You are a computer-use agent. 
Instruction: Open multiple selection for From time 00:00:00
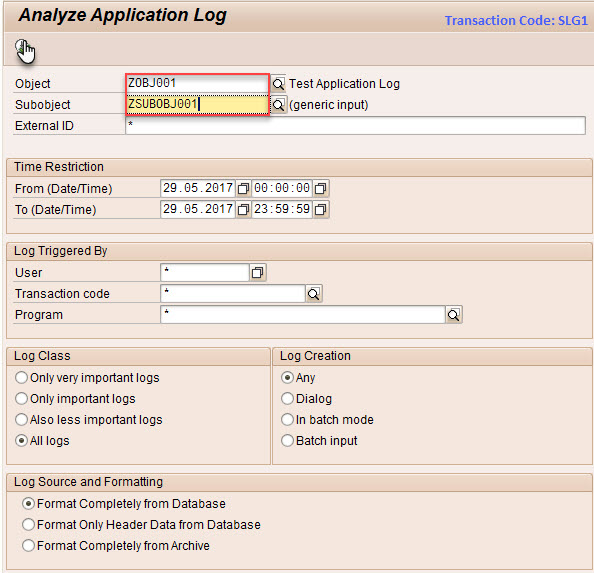pyautogui.click(x=321, y=188)
